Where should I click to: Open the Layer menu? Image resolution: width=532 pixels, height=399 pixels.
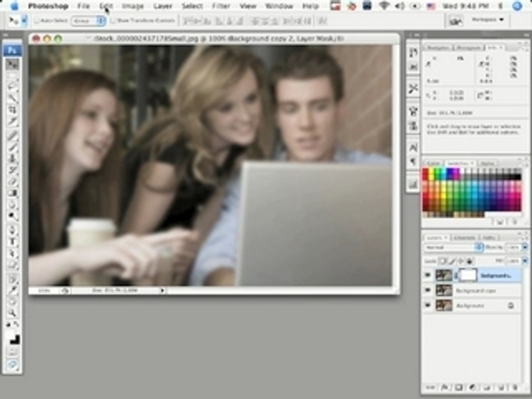pyautogui.click(x=162, y=6)
